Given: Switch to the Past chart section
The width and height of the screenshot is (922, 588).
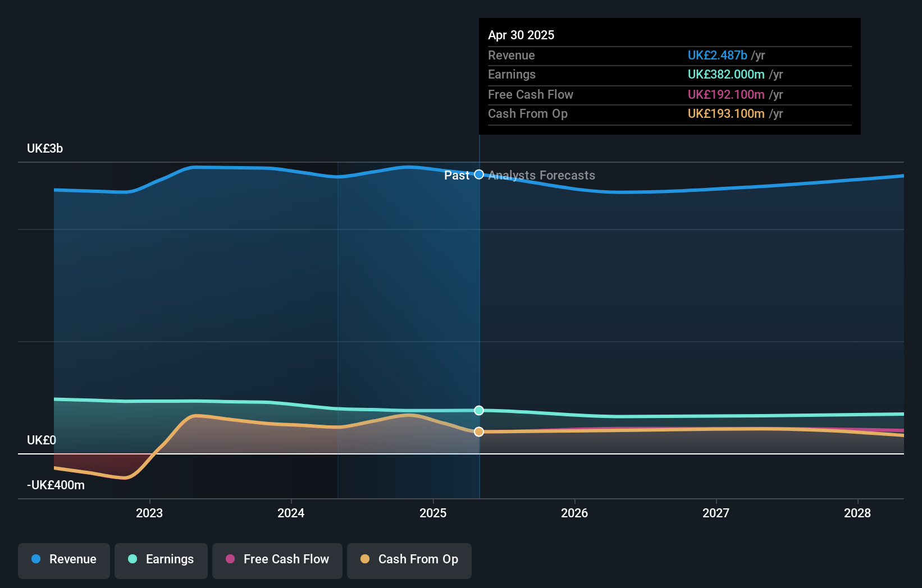Looking at the screenshot, I should point(458,175).
